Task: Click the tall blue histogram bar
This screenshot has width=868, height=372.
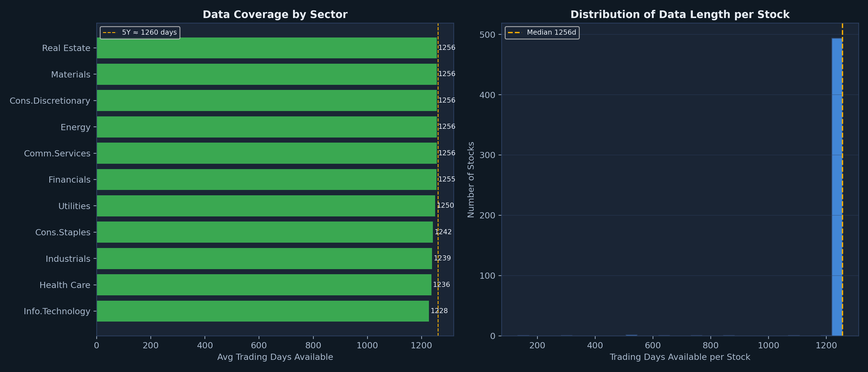Action: 837,187
